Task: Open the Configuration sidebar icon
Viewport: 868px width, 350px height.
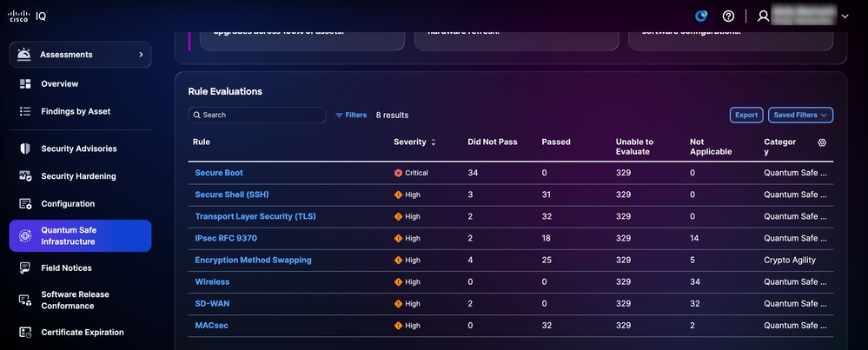Action: click(x=25, y=204)
